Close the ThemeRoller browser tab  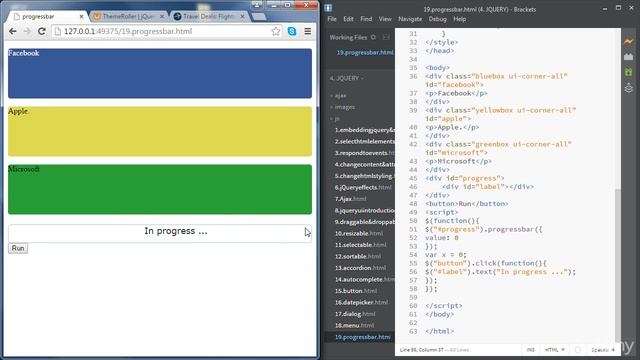point(162,16)
